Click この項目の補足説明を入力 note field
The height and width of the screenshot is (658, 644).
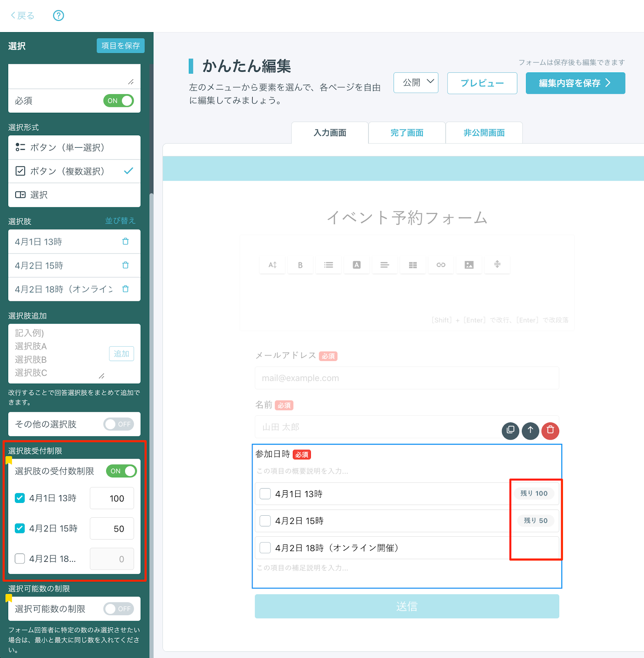pyautogui.click(x=302, y=568)
